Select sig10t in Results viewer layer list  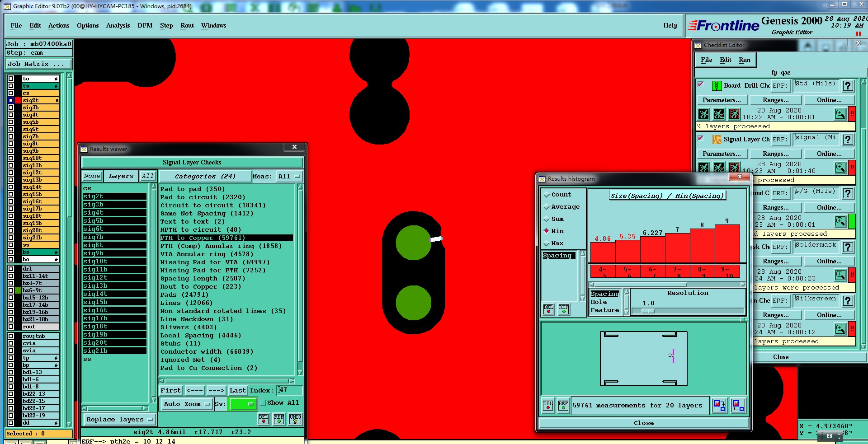[114, 262]
